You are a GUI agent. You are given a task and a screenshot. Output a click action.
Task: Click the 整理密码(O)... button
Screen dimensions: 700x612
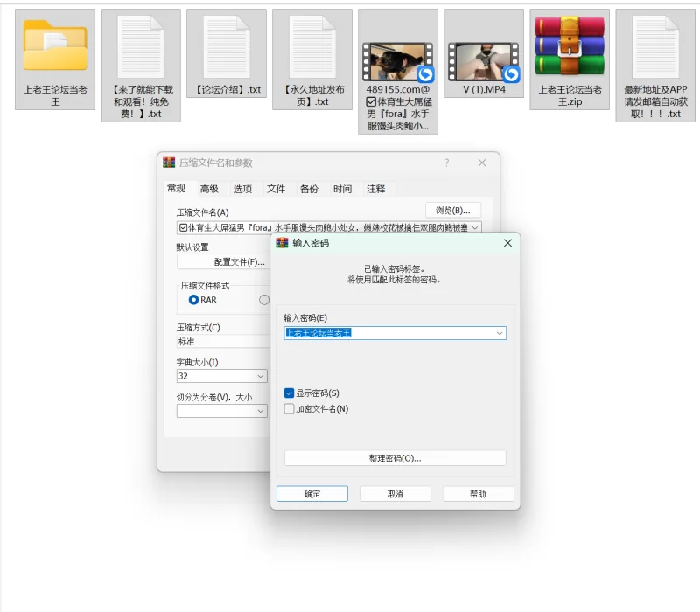(395, 458)
